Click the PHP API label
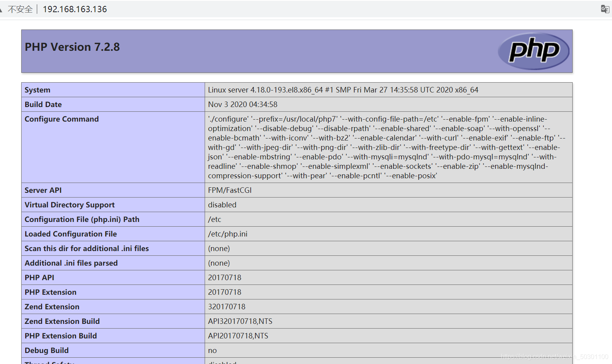Viewport: 612px width, 364px height. 39,277
